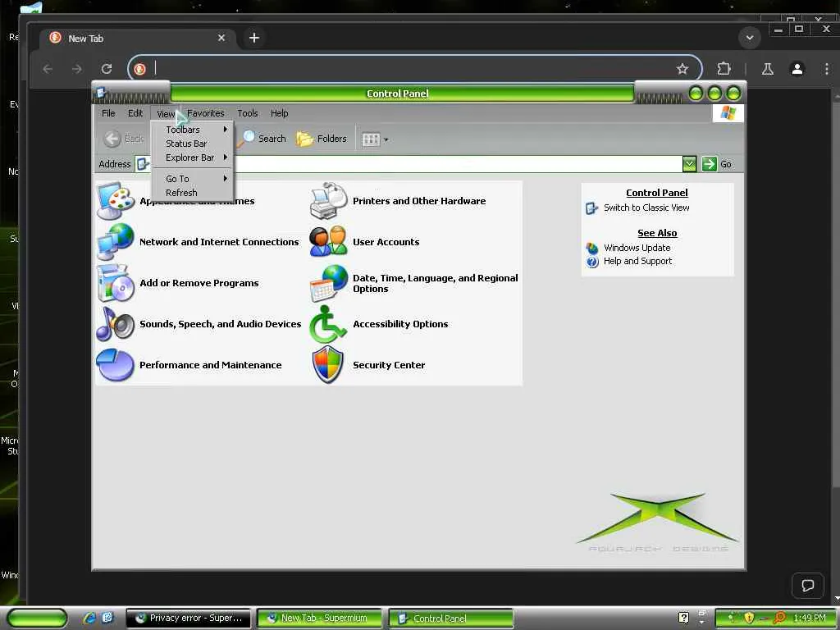840x630 pixels.
Task: Open the Favorites menu
Action: pyautogui.click(x=206, y=113)
